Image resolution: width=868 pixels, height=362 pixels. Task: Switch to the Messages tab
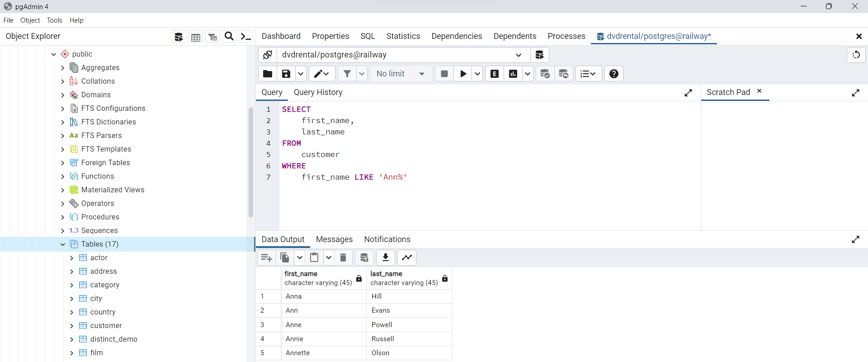tap(335, 239)
